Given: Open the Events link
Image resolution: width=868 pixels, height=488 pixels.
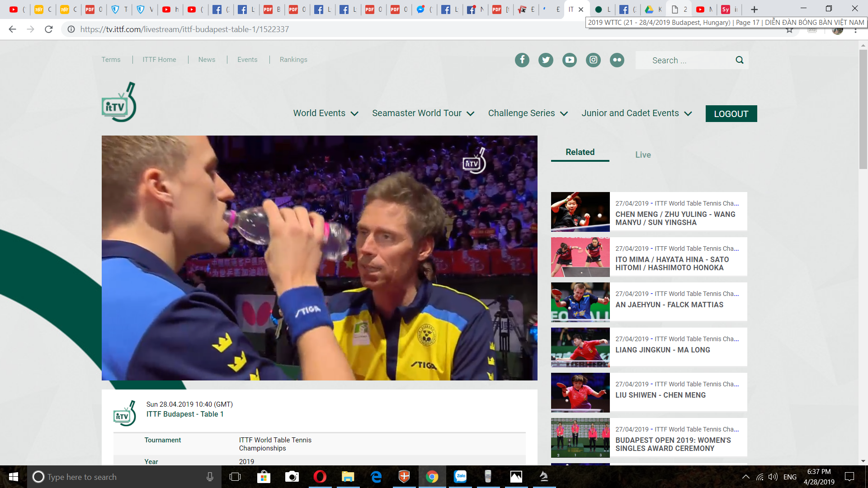Looking at the screenshot, I should click(247, 60).
